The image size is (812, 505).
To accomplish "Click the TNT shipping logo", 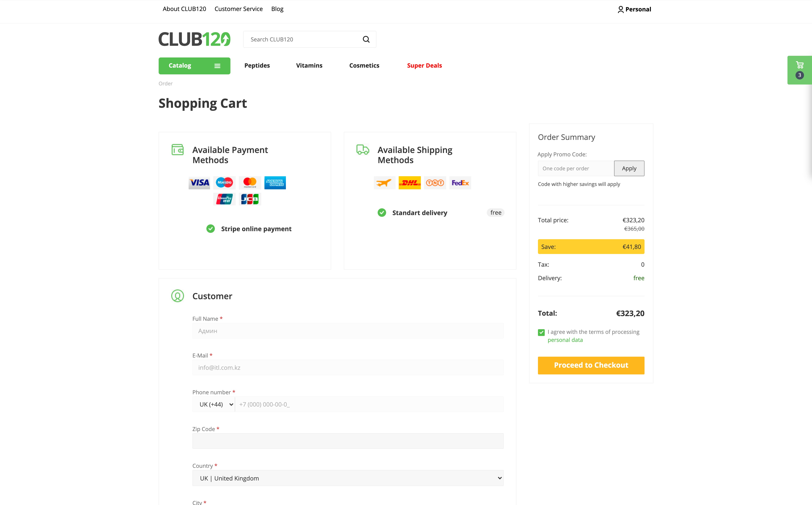I will tap(435, 183).
